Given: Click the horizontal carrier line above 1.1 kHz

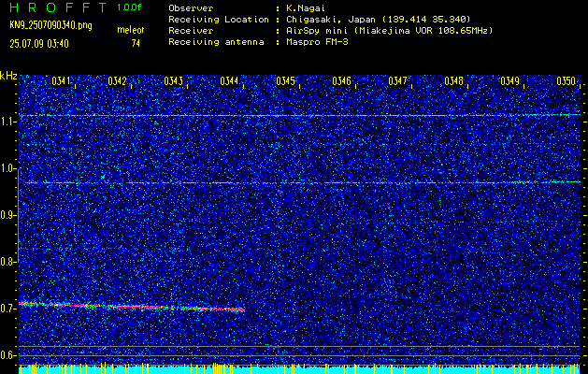Looking at the screenshot, I should [x=299, y=115].
